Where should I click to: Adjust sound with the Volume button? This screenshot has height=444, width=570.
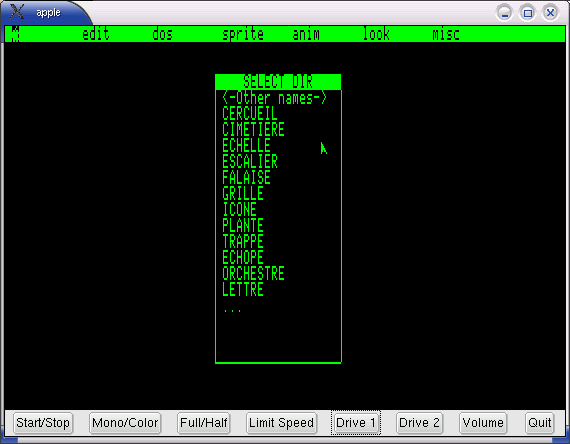(x=483, y=423)
